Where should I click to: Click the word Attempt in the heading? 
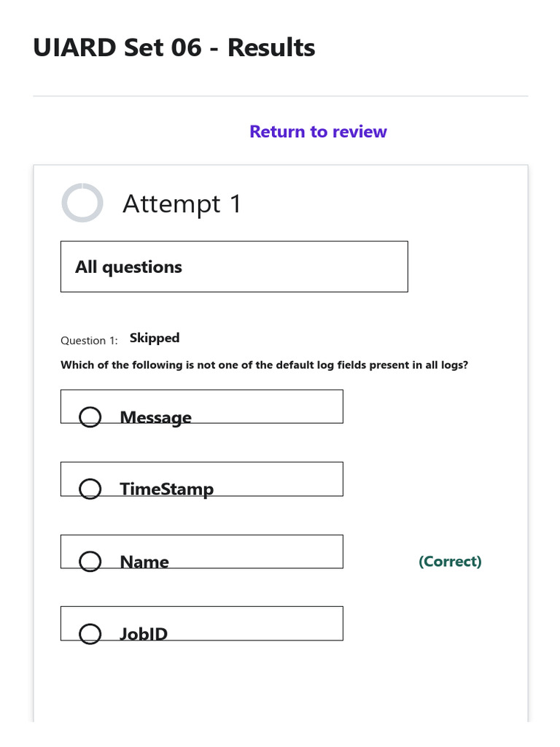[171, 204]
